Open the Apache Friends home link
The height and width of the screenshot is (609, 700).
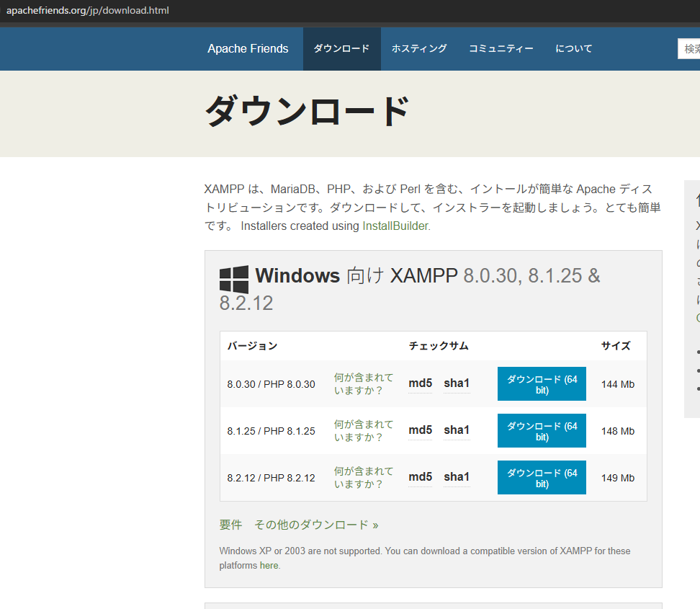(248, 49)
